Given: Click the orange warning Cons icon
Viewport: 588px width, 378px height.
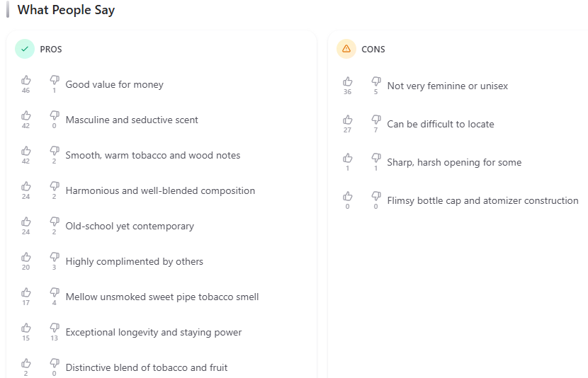Looking at the screenshot, I should point(346,49).
